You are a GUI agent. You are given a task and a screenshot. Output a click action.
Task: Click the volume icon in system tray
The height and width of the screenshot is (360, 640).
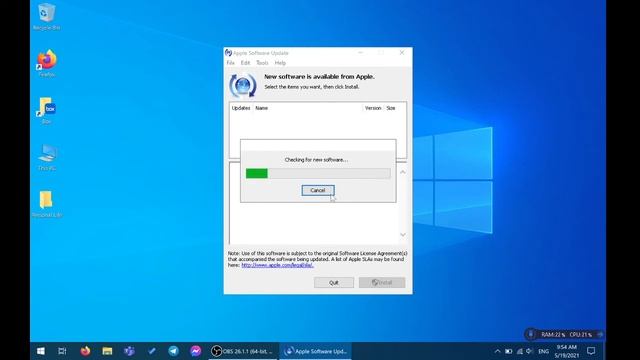click(530, 351)
